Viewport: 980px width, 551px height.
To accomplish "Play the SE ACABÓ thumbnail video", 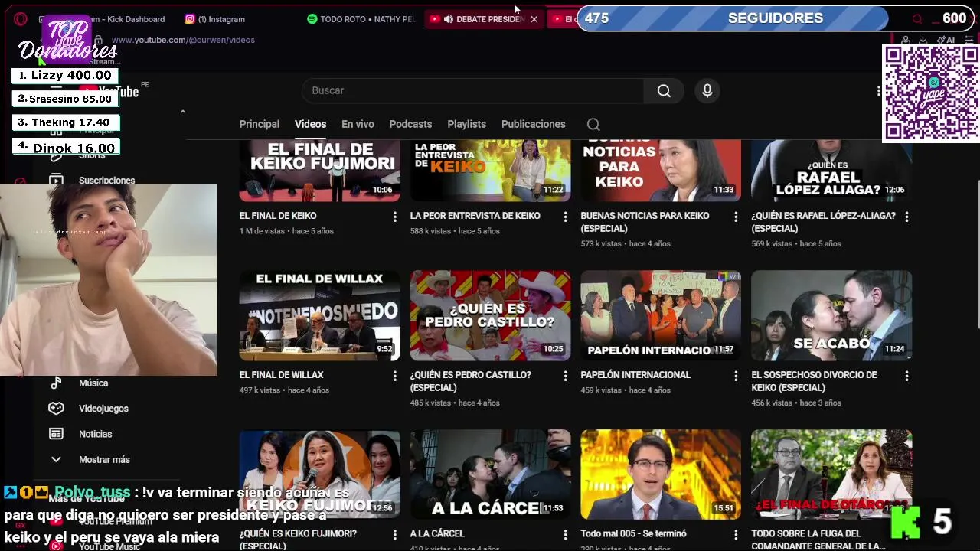I will [x=831, y=315].
